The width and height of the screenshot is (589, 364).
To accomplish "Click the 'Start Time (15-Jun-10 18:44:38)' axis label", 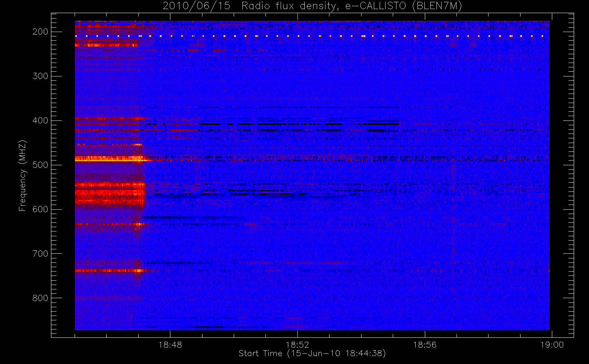I will (x=312, y=353).
